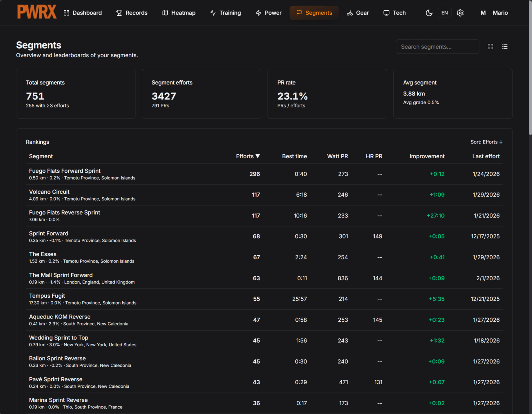Image resolution: width=532 pixels, height=414 pixels.
Task: Select the Segments flag tab
Action: point(314,13)
